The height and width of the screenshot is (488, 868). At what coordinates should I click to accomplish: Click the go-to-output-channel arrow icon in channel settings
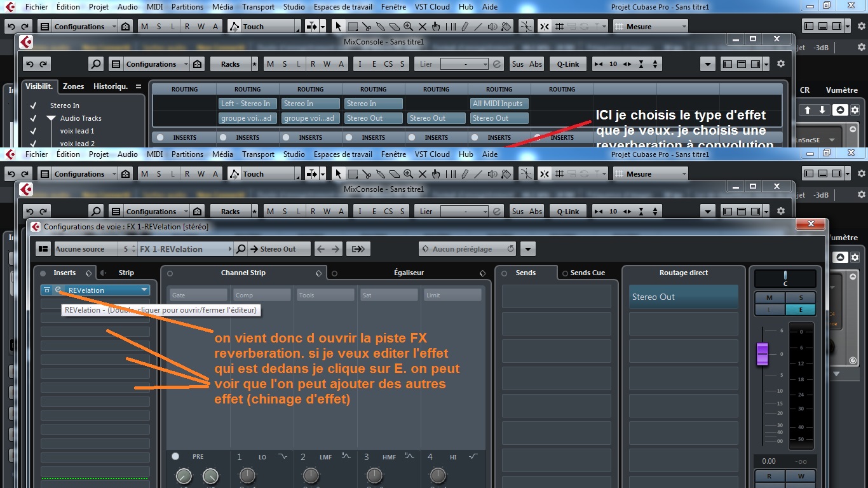pos(358,249)
